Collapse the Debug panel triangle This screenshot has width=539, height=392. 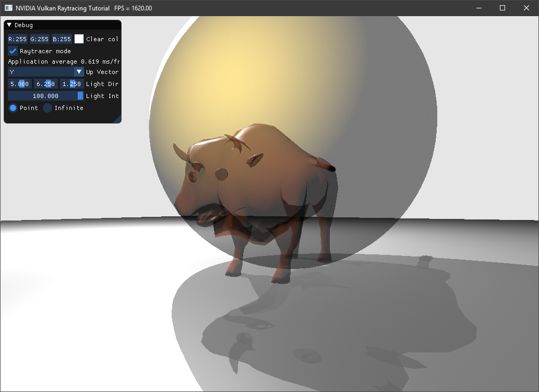(9, 25)
